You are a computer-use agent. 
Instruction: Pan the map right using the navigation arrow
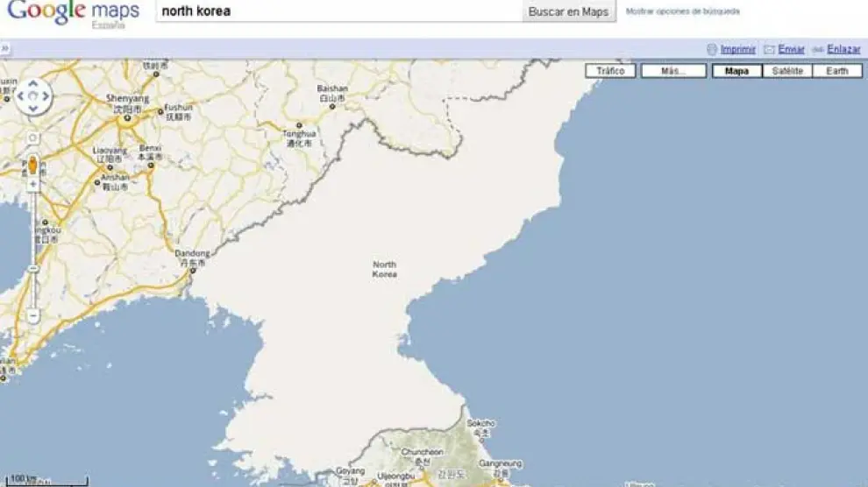point(46,96)
